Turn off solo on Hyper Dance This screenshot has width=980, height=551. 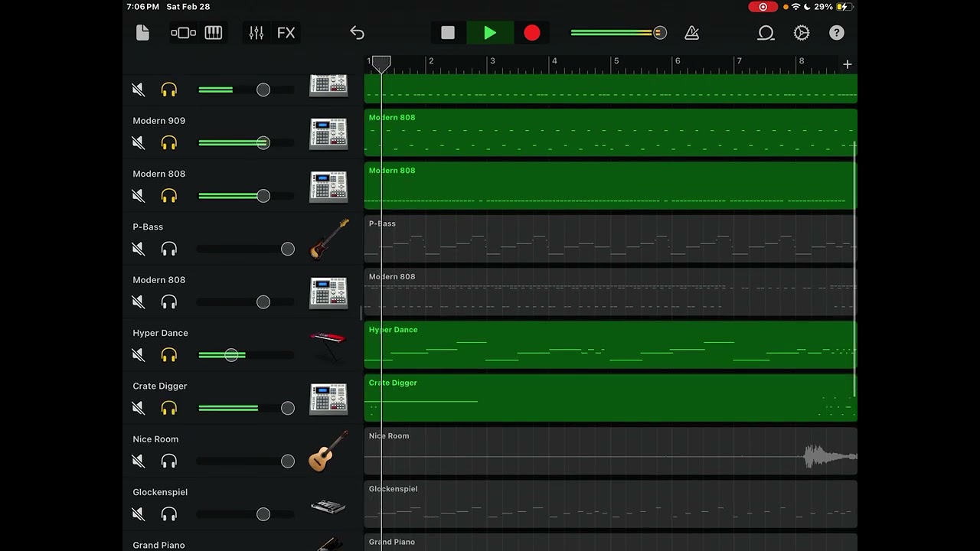coord(169,355)
